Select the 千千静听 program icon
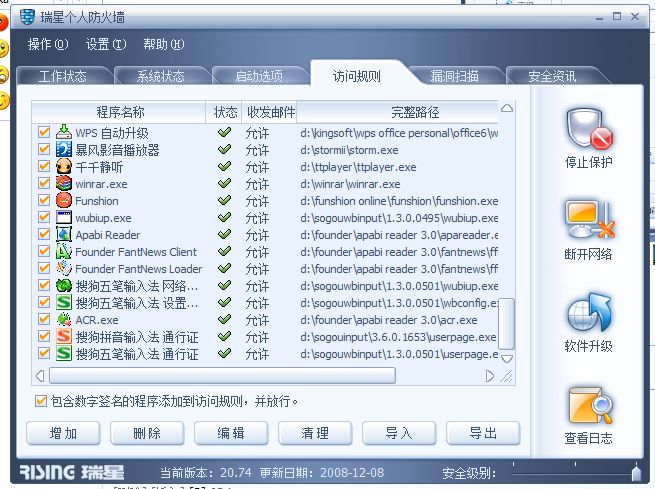 pos(64,166)
